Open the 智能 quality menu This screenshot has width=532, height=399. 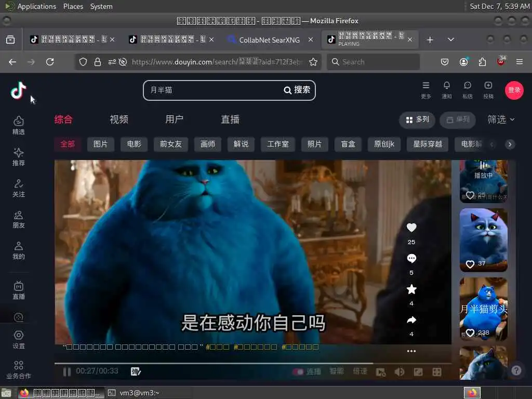pyautogui.click(x=337, y=371)
